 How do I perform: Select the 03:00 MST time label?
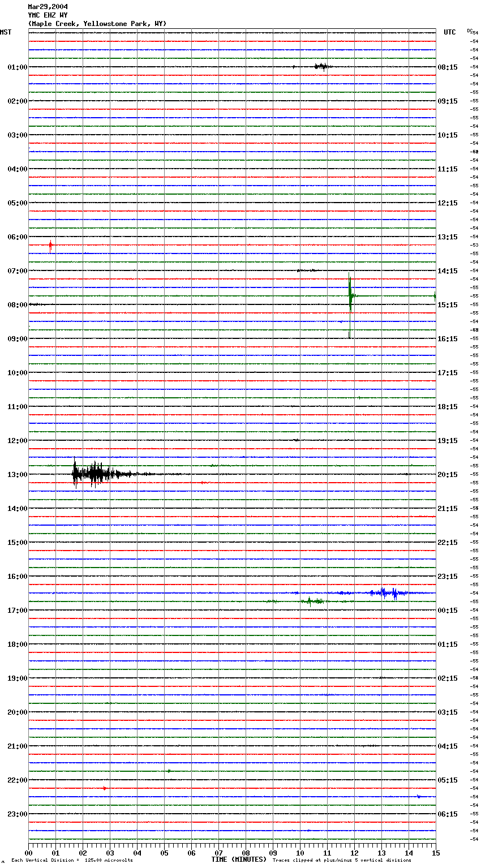click(18, 135)
